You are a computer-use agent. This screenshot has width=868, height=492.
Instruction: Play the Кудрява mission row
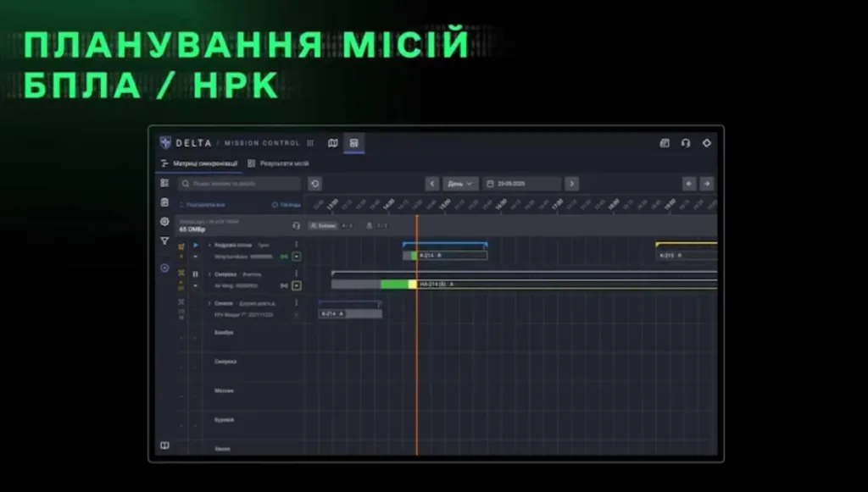click(x=196, y=245)
